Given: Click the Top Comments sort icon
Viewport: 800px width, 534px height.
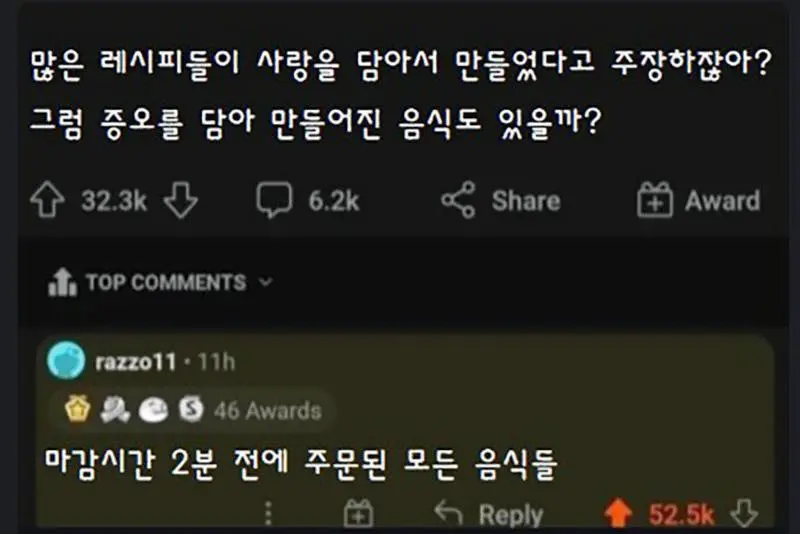Looking at the screenshot, I should pyautogui.click(x=62, y=284).
